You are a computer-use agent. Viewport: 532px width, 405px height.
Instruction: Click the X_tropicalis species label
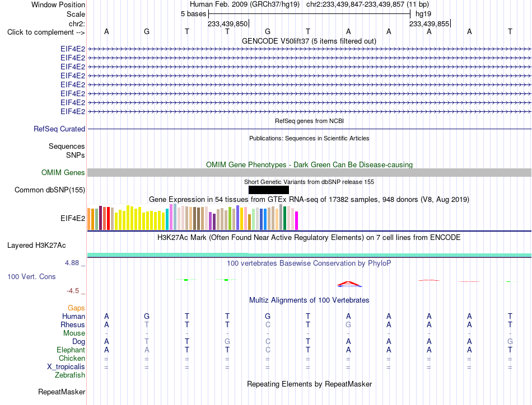(x=66, y=367)
